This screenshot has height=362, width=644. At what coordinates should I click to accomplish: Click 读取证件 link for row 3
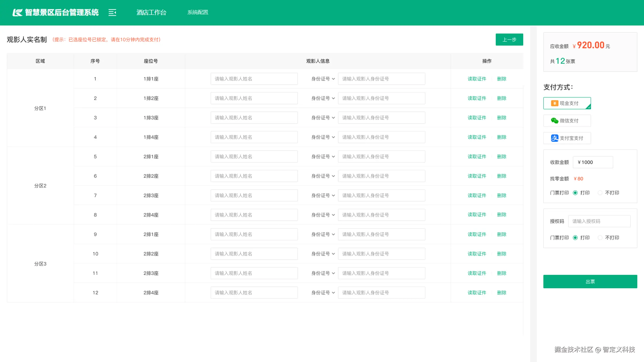(477, 118)
